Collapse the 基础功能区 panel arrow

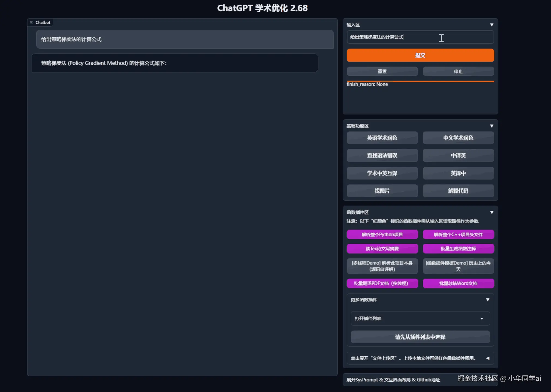coord(492,126)
